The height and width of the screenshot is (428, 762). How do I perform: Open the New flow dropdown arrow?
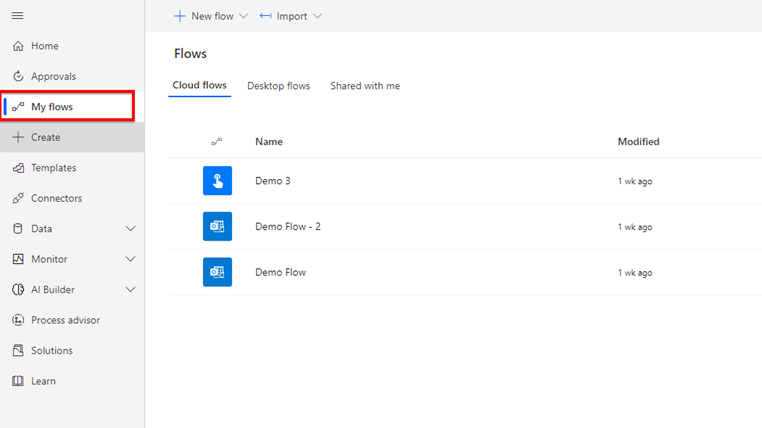tap(243, 16)
